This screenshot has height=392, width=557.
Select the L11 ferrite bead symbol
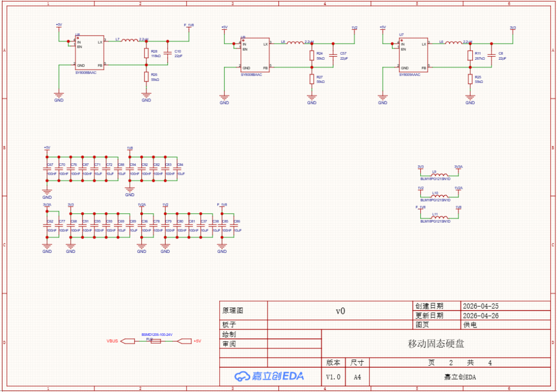pyautogui.click(x=439, y=217)
